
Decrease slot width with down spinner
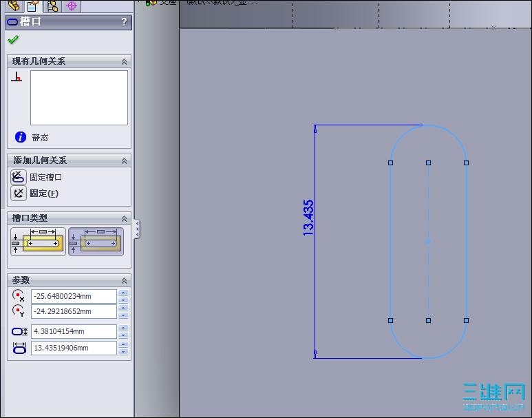click(x=123, y=335)
